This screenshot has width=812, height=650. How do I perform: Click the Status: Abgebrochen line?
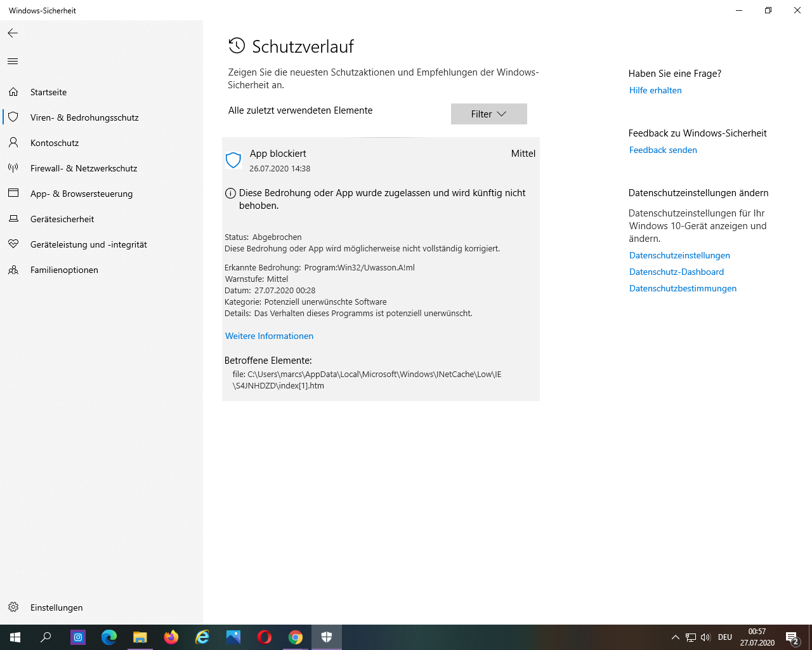(263, 237)
